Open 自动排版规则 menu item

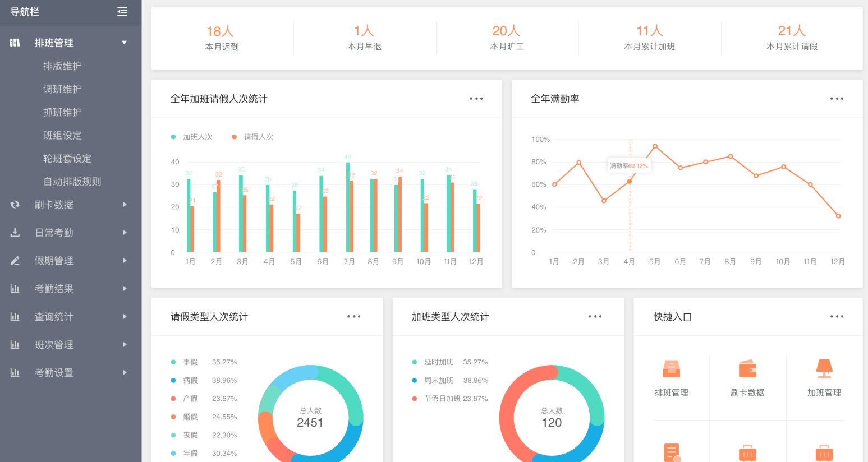tap(72, 182)
